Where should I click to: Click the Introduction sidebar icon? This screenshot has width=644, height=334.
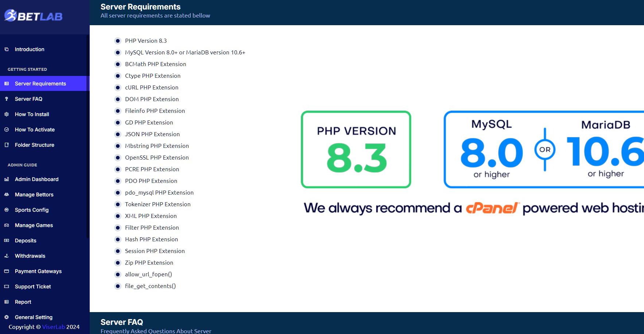[7, 49]
